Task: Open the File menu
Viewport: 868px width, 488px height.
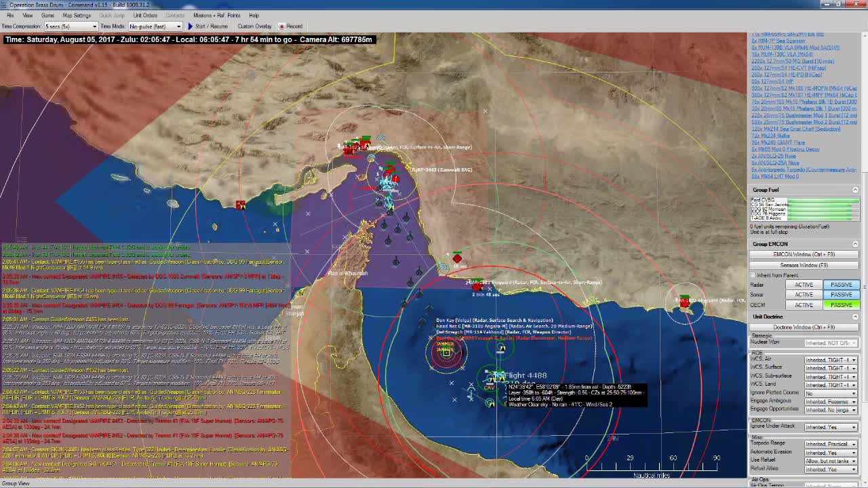Action: pos(10,15)
